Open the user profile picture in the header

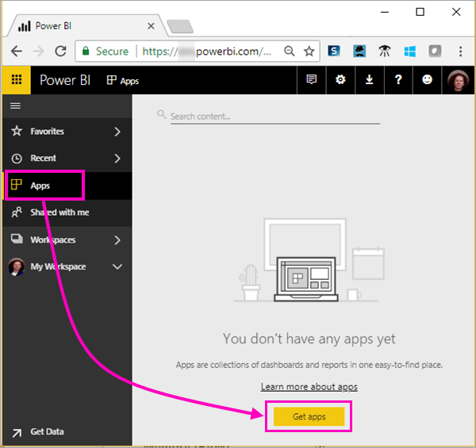(458, 80)
